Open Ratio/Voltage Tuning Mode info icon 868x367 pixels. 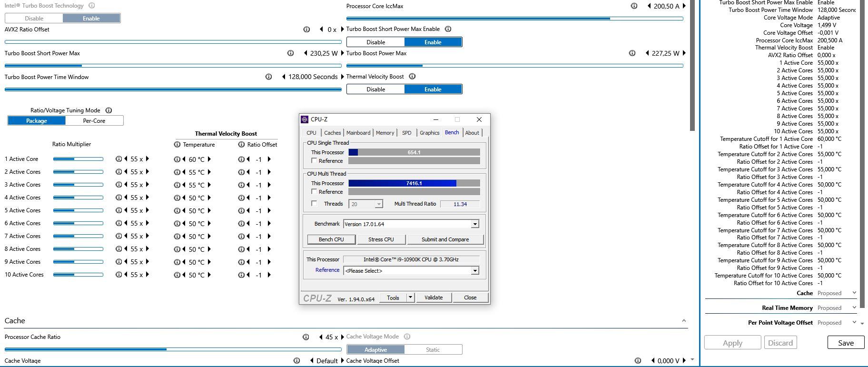click(x=108, y=110)
